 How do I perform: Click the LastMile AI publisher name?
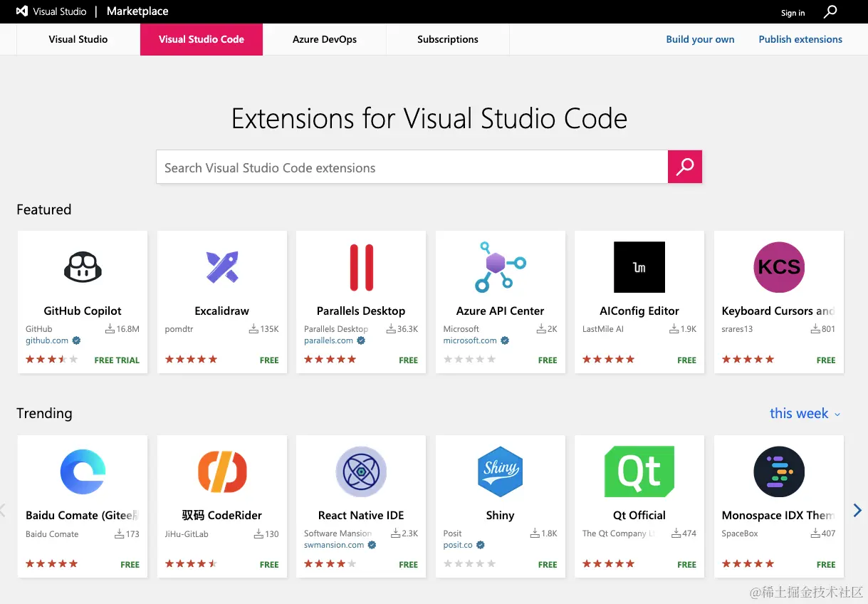click(603, 329)
